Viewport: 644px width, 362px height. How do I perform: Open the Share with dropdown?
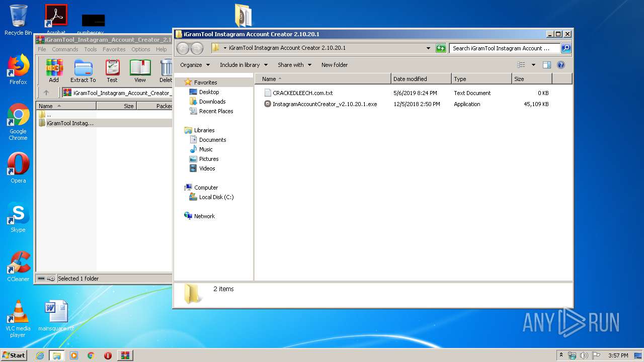(x=294, y=65)
